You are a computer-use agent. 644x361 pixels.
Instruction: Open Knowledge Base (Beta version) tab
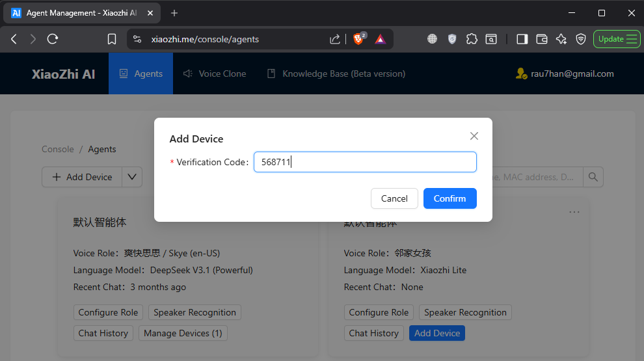point(336,74)
